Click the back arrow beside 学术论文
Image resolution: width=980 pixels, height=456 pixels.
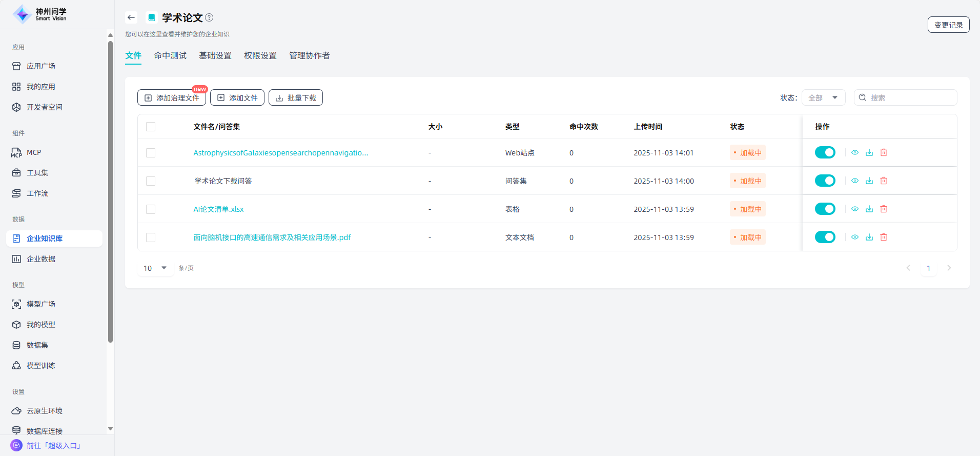point(131,17)
